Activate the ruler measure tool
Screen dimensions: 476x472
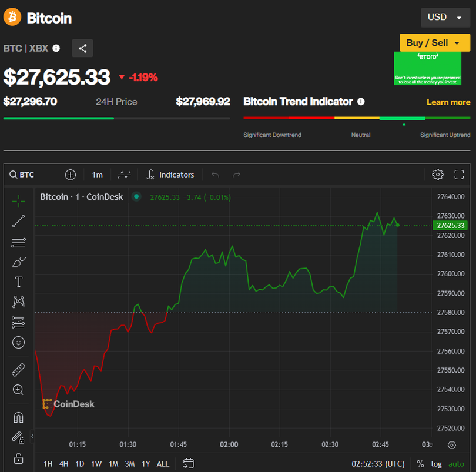[19, 370]
